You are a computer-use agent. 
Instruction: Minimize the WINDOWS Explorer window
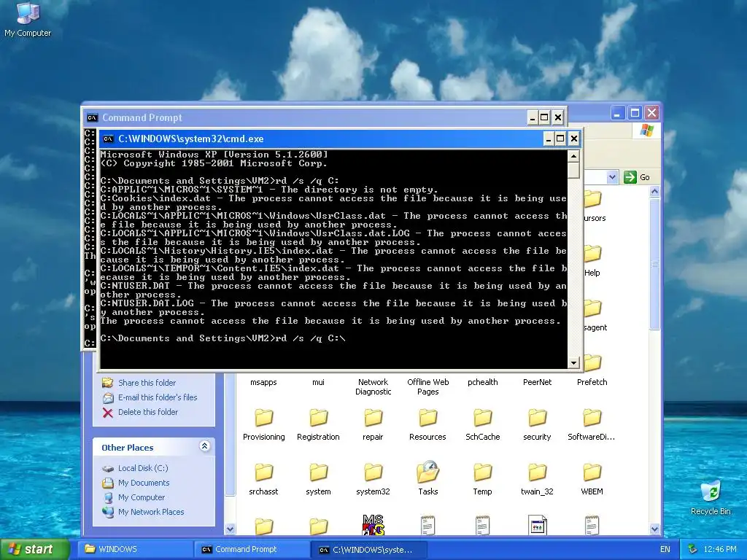[617, 113]
